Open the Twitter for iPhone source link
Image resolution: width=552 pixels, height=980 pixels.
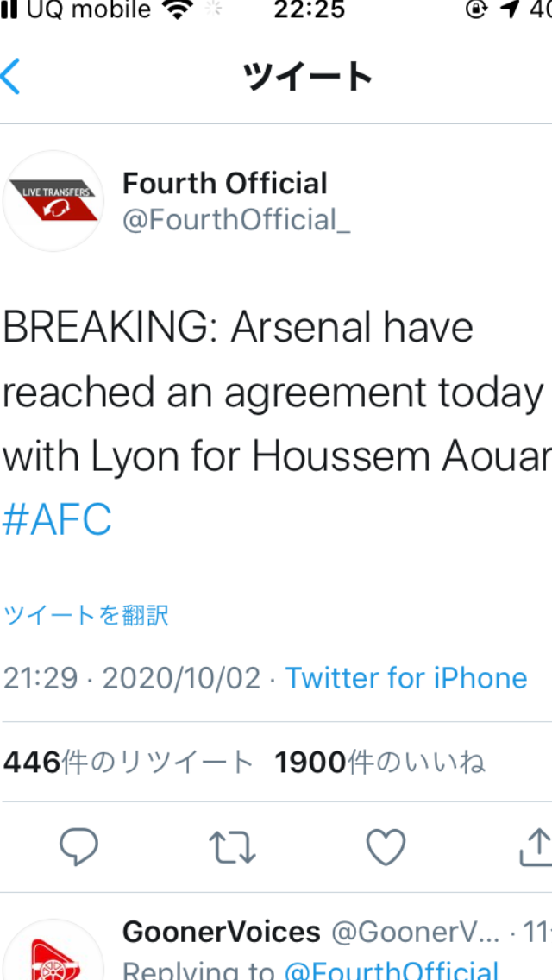[x=406, y=678]
